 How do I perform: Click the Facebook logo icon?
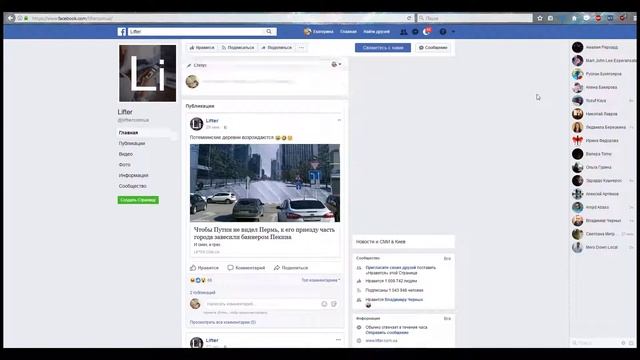(122, 31)
